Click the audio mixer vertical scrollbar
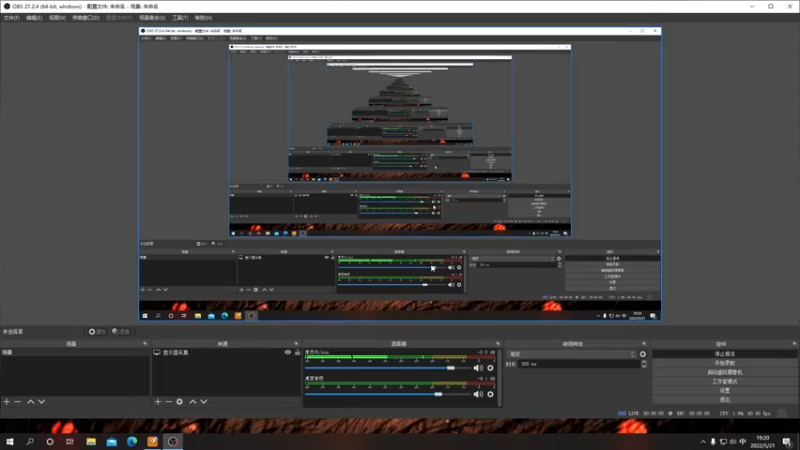Screen dimensions: 800x450 501,378
